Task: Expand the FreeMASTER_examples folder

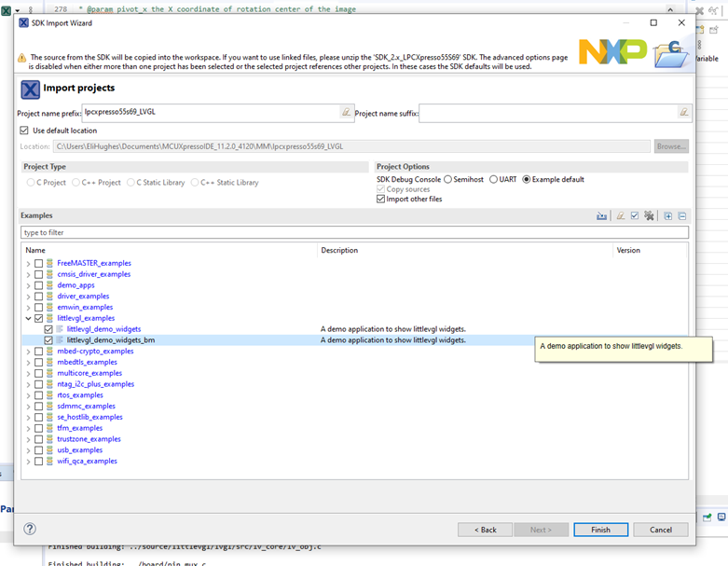Action: 28,263
